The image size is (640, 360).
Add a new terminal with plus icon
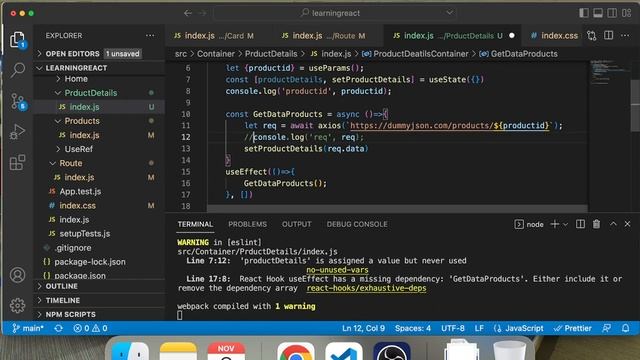(554, 224)
